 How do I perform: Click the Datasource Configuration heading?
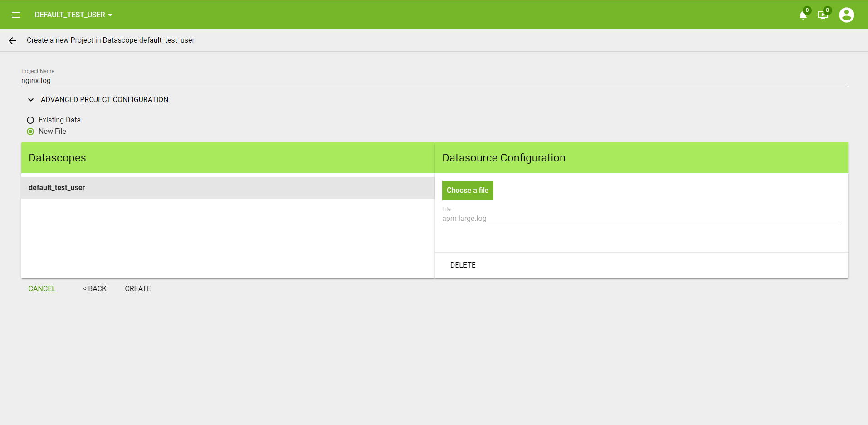503,158
